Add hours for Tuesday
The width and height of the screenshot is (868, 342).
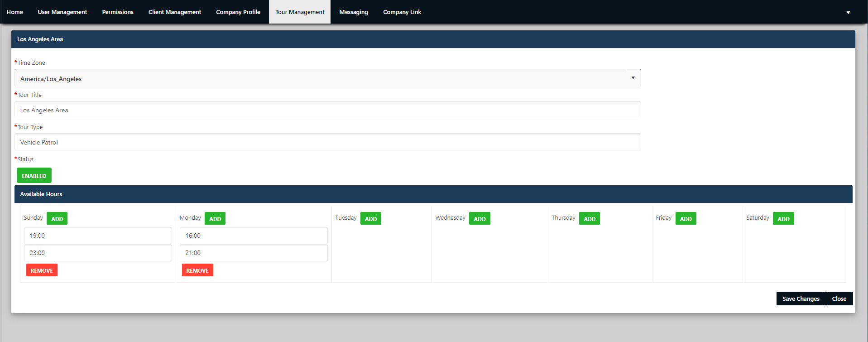click(371, 219)
